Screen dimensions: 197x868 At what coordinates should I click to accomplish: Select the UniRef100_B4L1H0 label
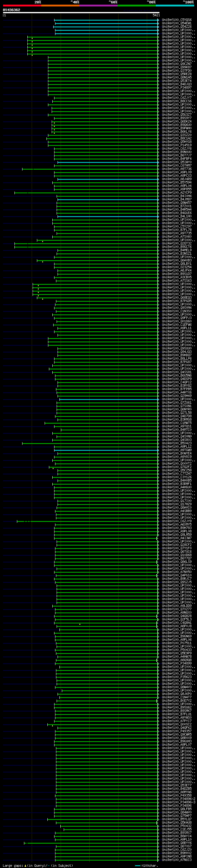coord(176,216)
